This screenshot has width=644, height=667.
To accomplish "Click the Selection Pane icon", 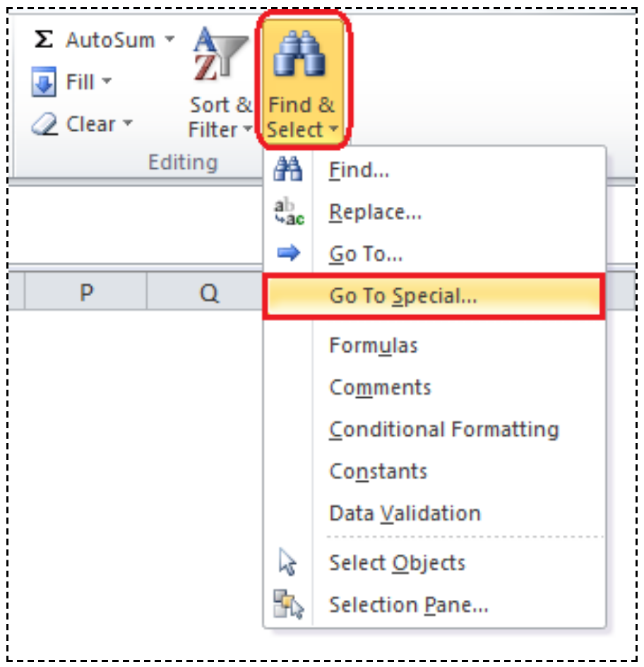I will point(288,605).
